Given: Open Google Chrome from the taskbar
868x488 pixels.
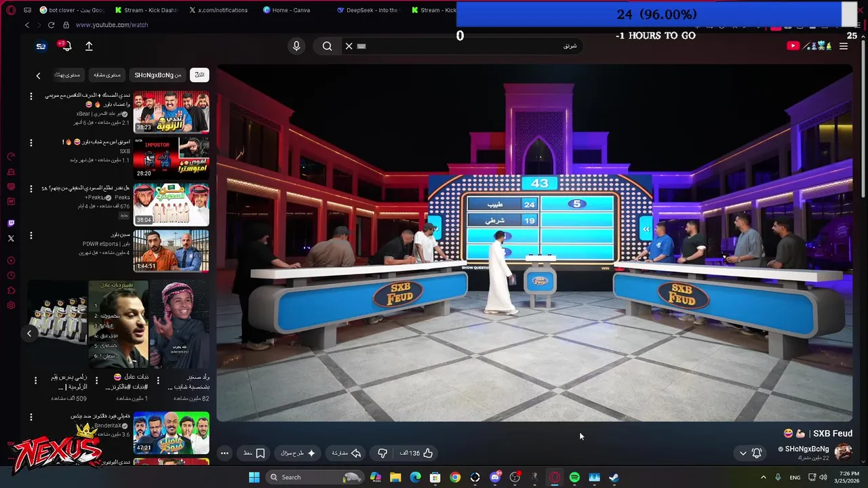Looking at the screenshot, I should [455, 477].
